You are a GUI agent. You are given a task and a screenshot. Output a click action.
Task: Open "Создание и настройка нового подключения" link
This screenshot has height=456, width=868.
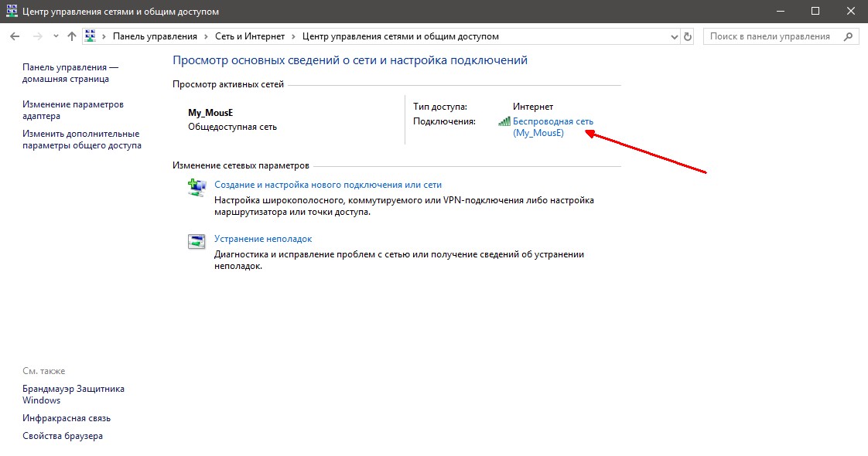click(327, 185)
